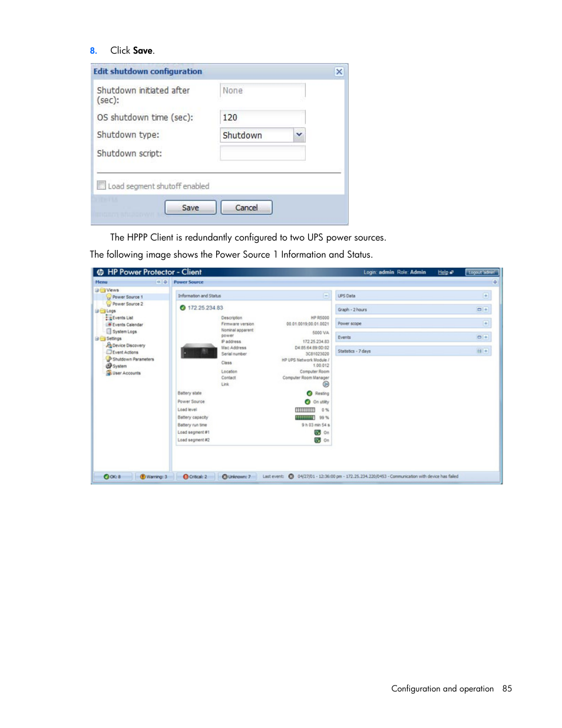This screenshot has width=562, height=728.
Task: Open Device Discovery settings
Action: coord(128,345)
